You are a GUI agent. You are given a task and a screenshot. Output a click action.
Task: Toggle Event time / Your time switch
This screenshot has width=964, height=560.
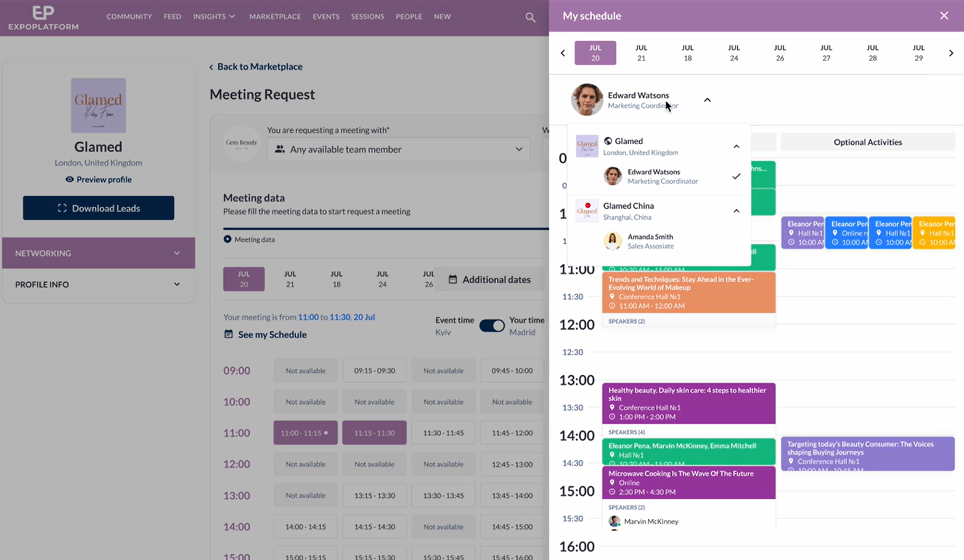491,326
